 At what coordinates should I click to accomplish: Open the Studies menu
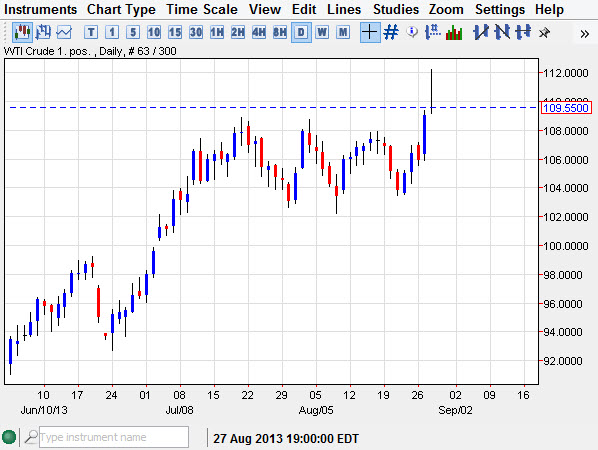point(396,9)
